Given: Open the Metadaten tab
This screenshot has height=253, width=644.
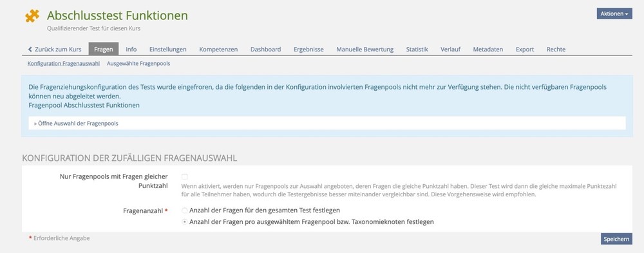Looking at the screenshot, I should [488, 50].
